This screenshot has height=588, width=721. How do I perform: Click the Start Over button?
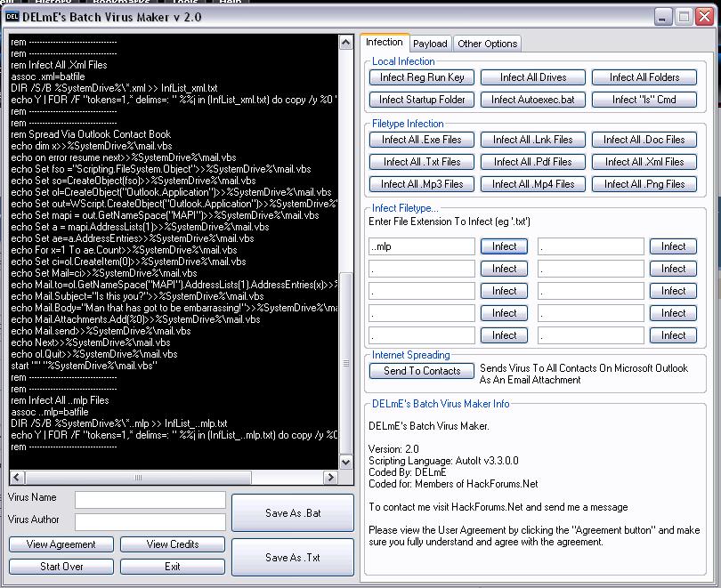pyautogui.click(x=61, y=567)
